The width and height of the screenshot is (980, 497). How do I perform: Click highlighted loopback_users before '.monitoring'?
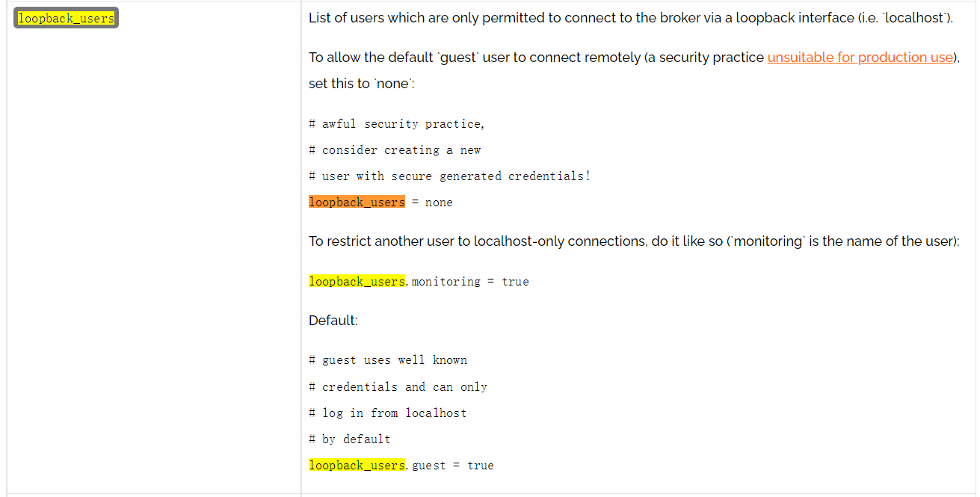click(x=357, y=282)
